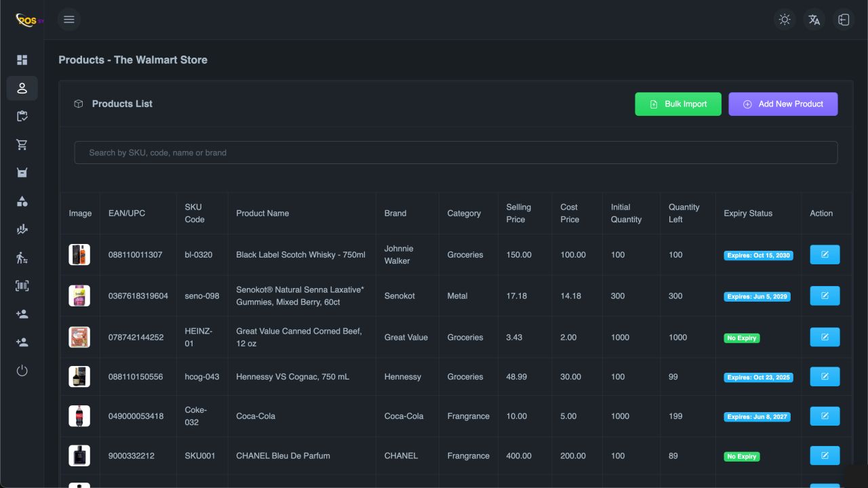Click 'Metal' category in Senokot row
This screenshot has width=868, height=488.
[x=457, y=296]
